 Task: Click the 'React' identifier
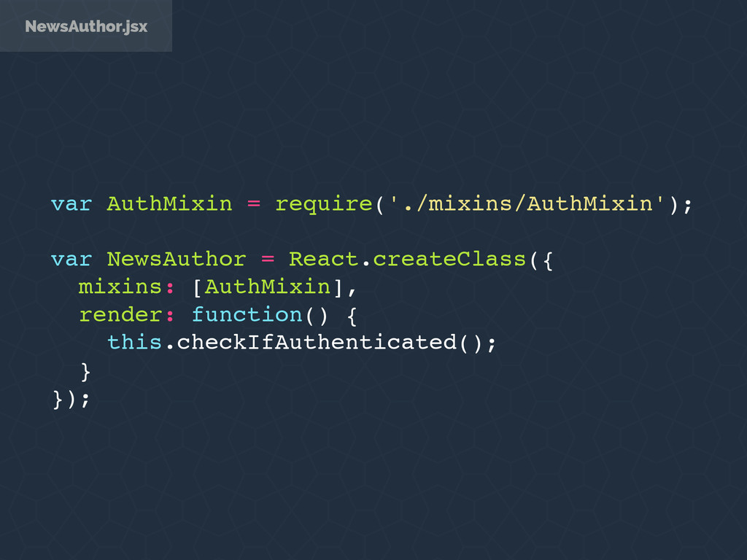[323, 259]
